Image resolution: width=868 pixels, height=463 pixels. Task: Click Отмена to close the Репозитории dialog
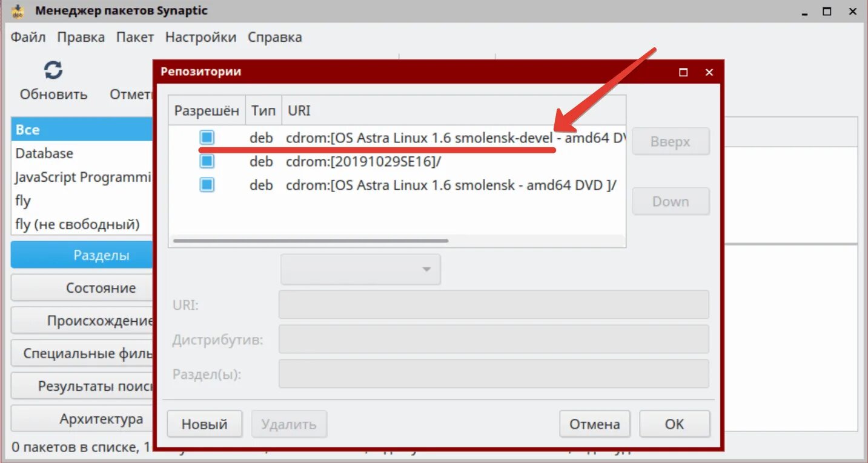(x=594, y=424)
